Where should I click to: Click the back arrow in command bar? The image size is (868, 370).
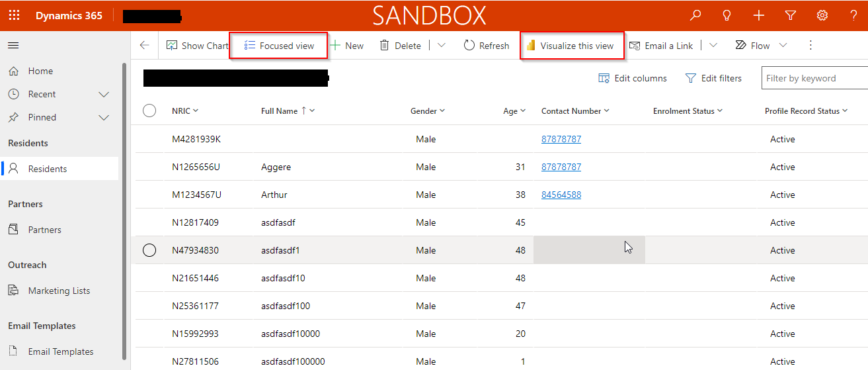click(x=145, y=46)
